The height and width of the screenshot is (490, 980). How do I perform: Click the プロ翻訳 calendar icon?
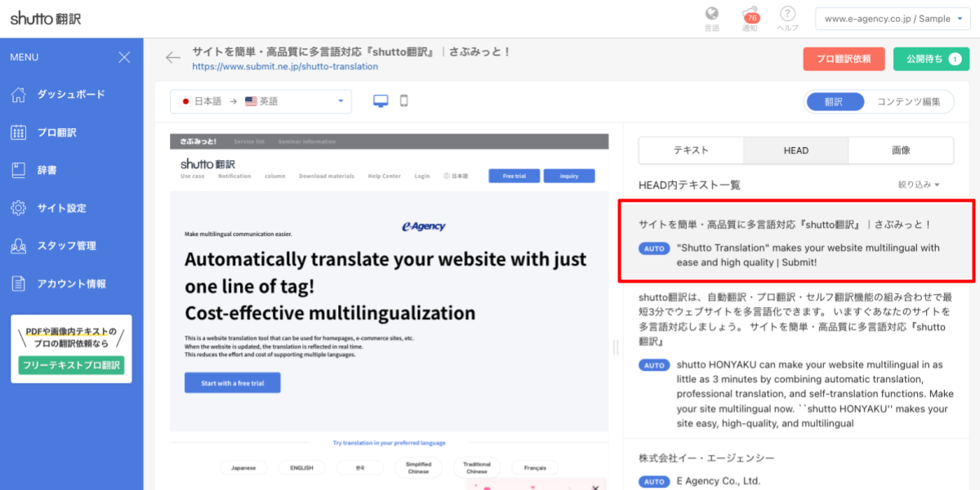point(19,132)
